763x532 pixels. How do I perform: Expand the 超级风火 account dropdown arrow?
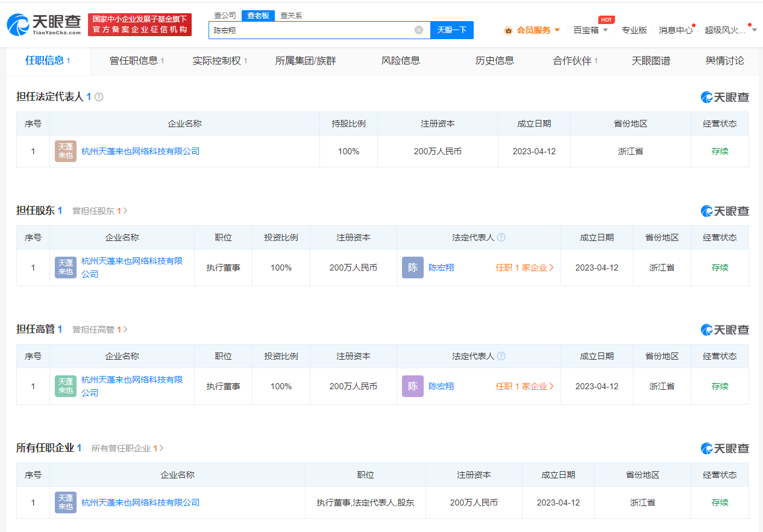pyautogui.click(x=754, y=30)
